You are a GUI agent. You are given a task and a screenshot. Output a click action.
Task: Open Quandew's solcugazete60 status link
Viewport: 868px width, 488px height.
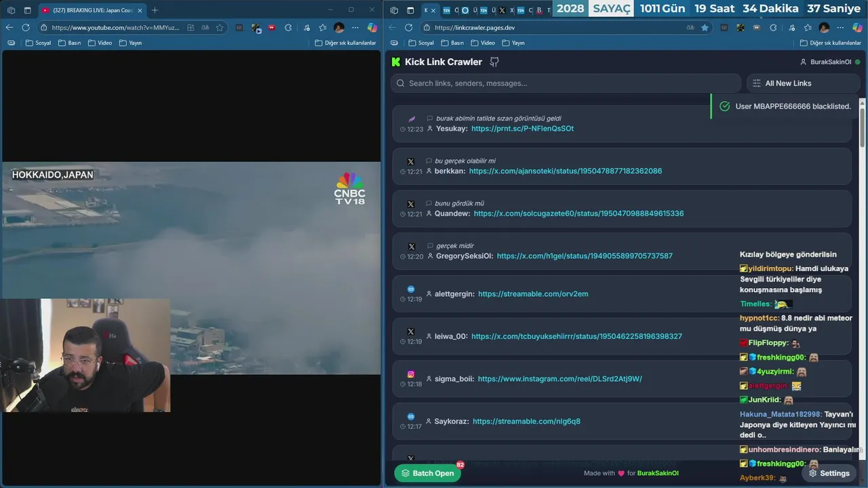click(578, 213)
